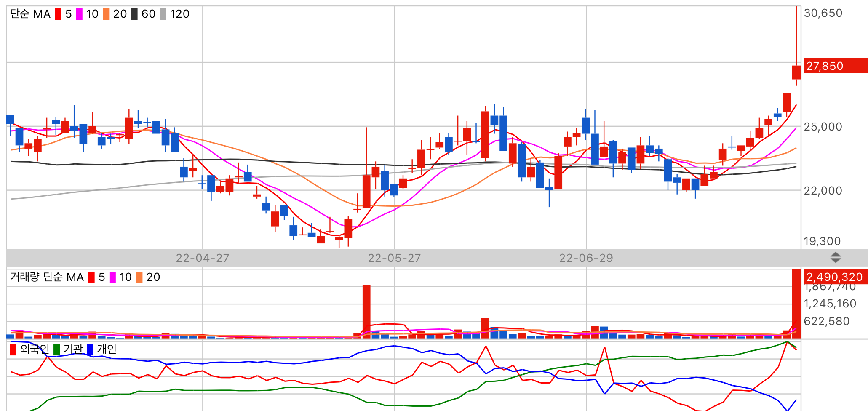Screen dimensions: 868x416
Task: Click the 1,245,160 volume axis label
Action: tap(830, 304)
